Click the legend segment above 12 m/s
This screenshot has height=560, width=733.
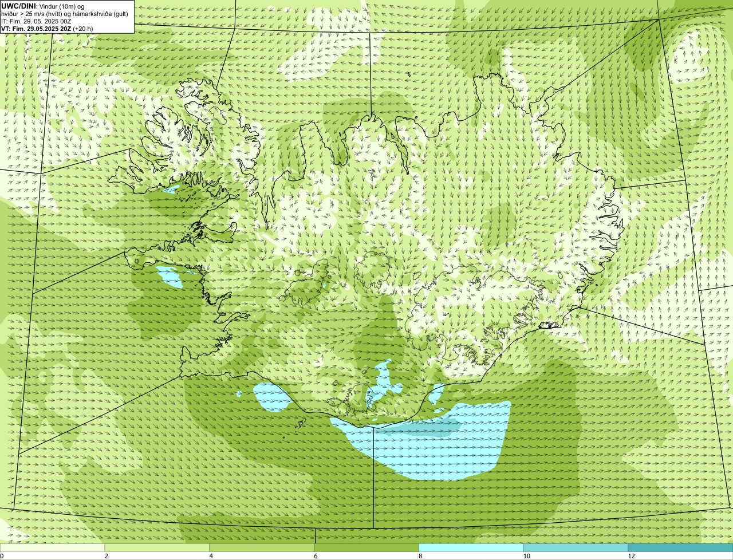click(680, 547)
